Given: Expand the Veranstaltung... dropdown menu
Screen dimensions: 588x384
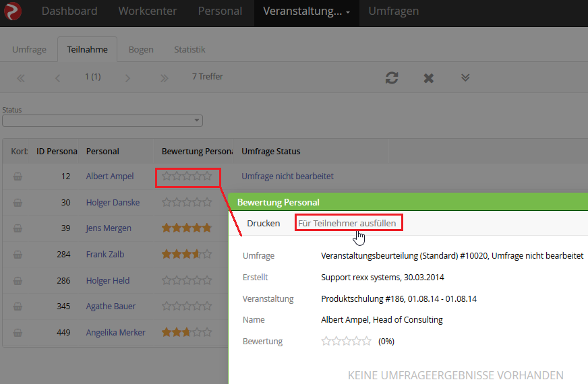Looking at the screenshot, I should [x=306, y=11].
